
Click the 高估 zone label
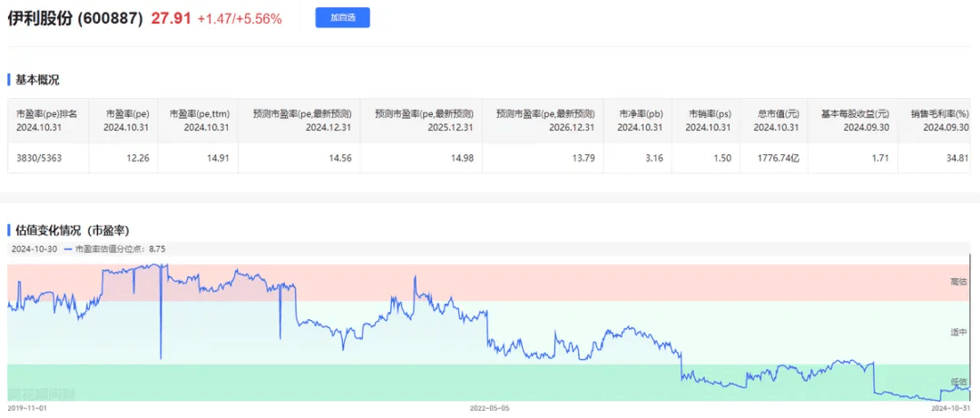(x=958, y=282)
